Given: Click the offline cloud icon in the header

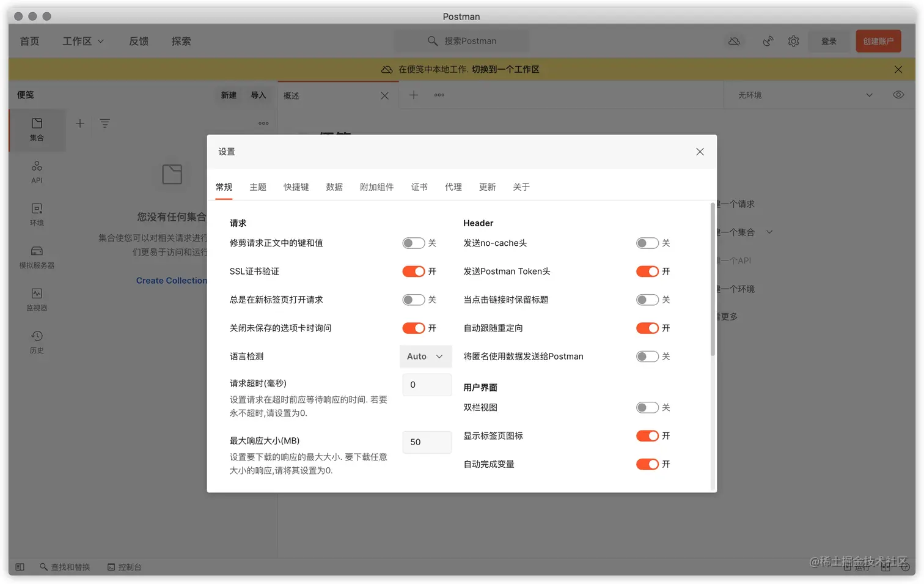Looking at the screenshot, I should point(734,41).
